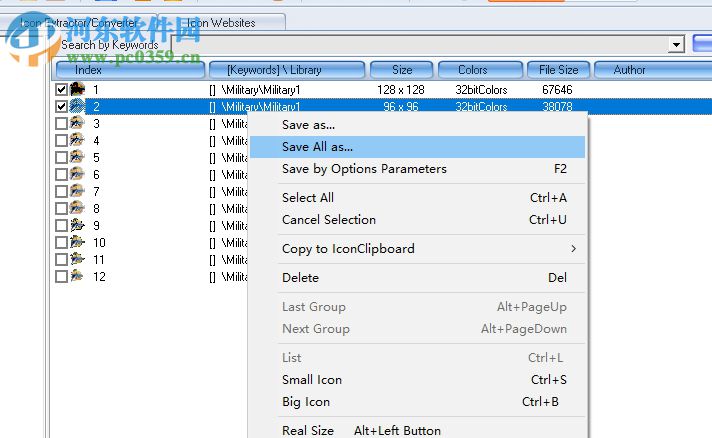The width and height of the screenshot is (712, 438).
Task: Select Save by Options Parameters entry
Action: point(364,169)
